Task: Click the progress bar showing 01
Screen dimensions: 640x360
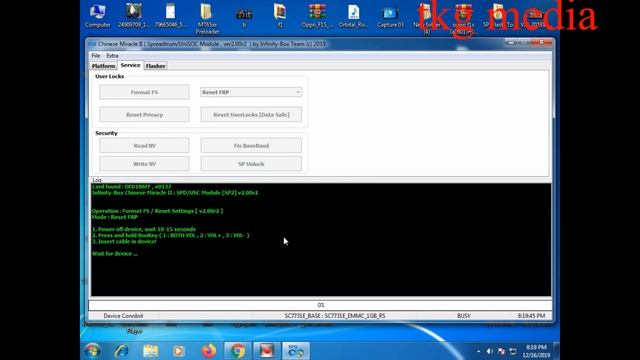Action: tap(320, 305)
